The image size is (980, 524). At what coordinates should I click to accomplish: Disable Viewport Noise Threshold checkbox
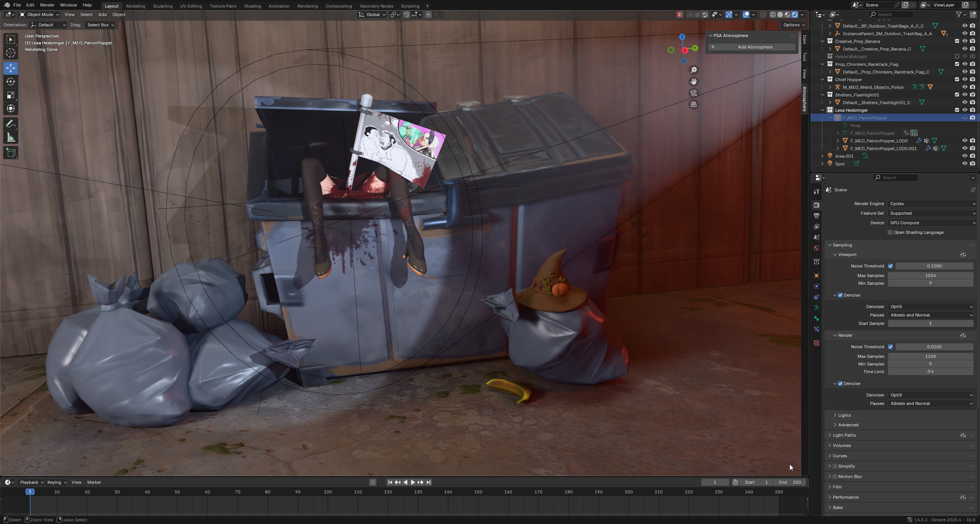[890, 266]
